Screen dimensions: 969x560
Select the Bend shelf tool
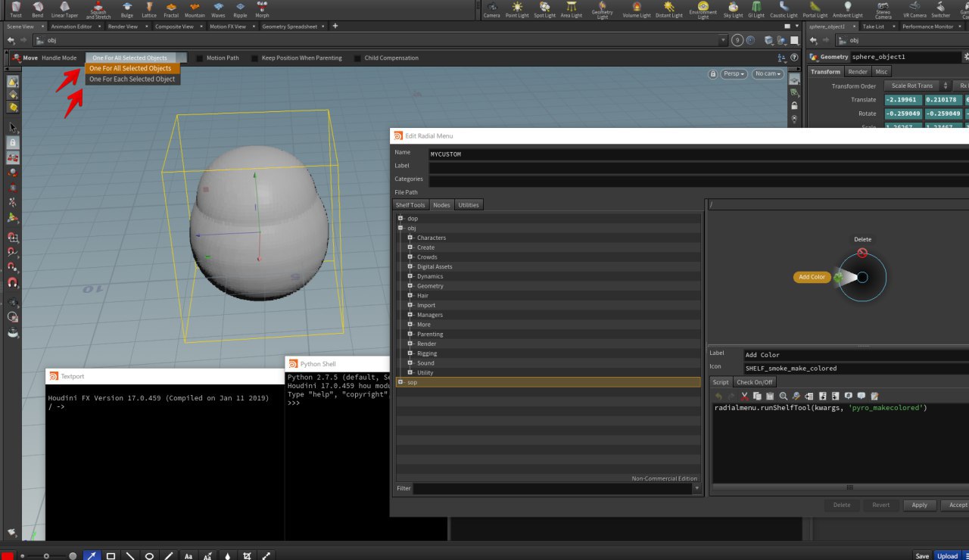(x=37, y=9)
